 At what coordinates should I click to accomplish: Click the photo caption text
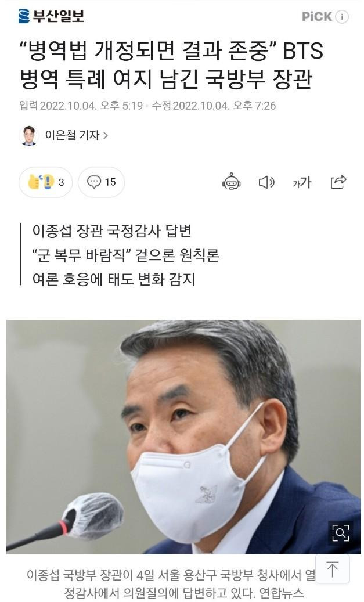click(171, 583)
